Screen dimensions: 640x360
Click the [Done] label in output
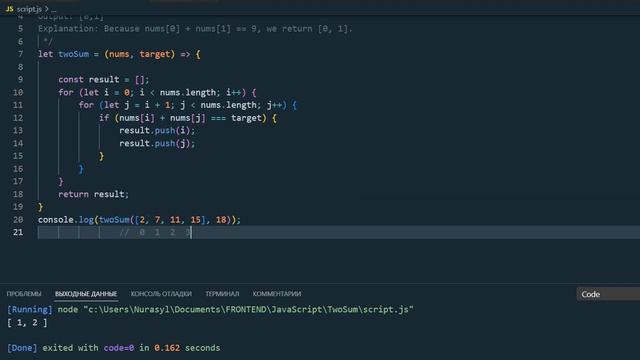[x=22, y=348]
